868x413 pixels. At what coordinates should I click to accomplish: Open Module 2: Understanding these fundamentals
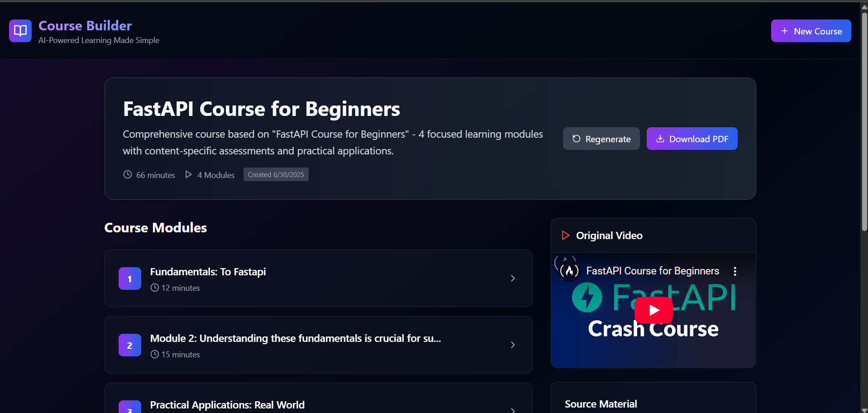pyautogui.click(x=319, y=345)
